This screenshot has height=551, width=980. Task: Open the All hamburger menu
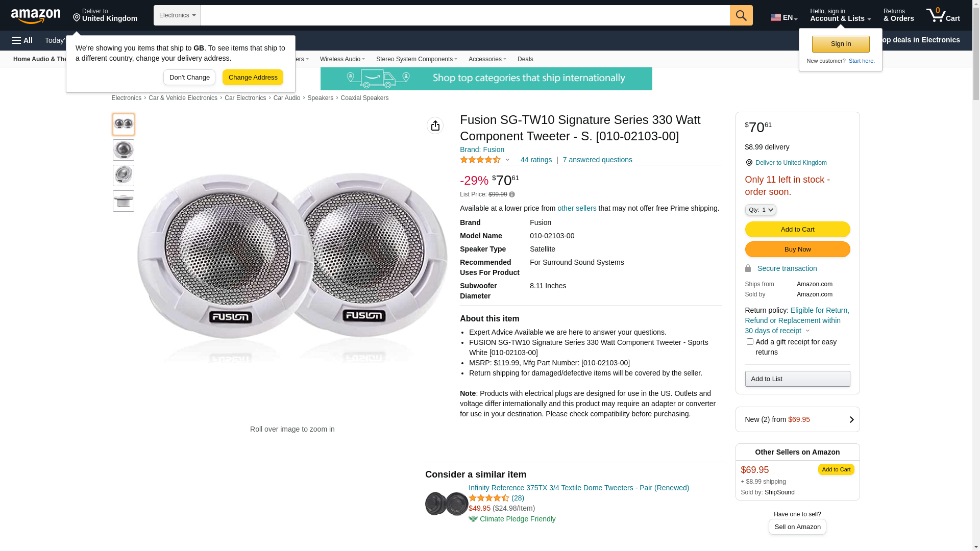point(22,40)
